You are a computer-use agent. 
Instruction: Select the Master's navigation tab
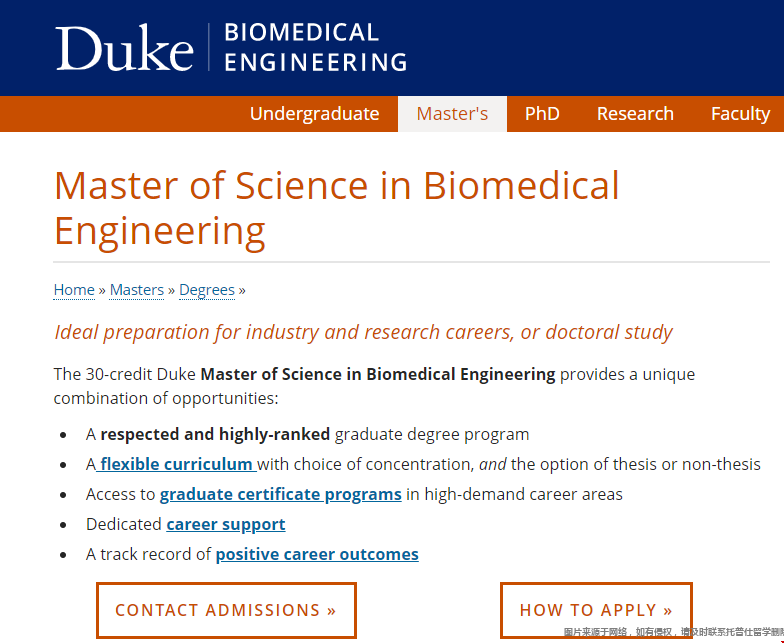[452, 114]
